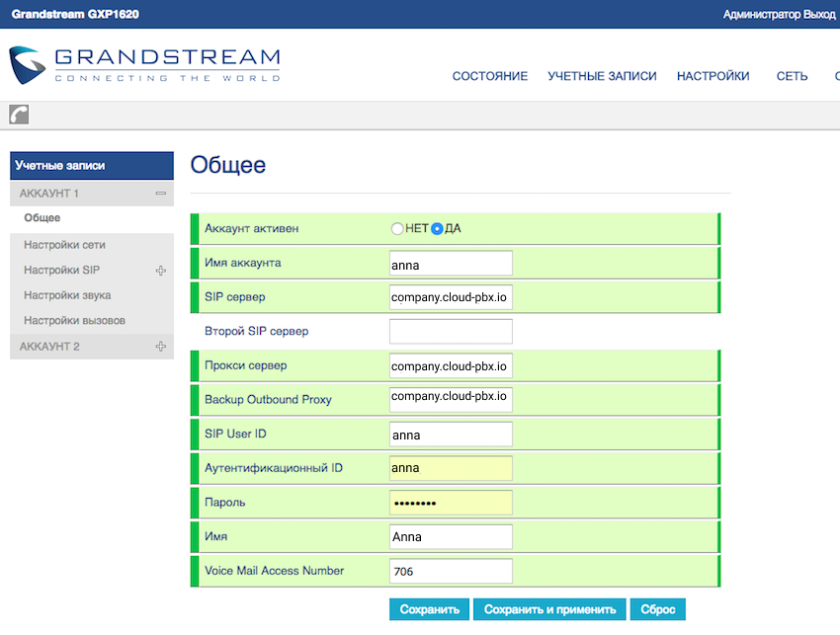Click Сохранить и применить button
The image size is (840, 635).
click(x=549, y=609)
